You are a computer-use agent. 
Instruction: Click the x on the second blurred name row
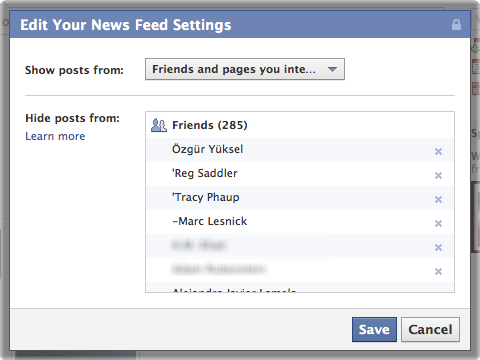pyautogui.click(x=438, y=271)
